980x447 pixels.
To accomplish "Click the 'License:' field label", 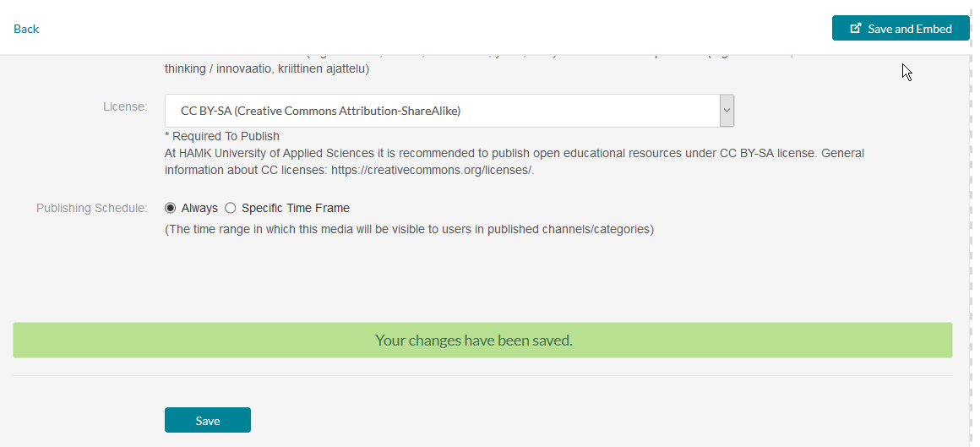I will 125,106.
